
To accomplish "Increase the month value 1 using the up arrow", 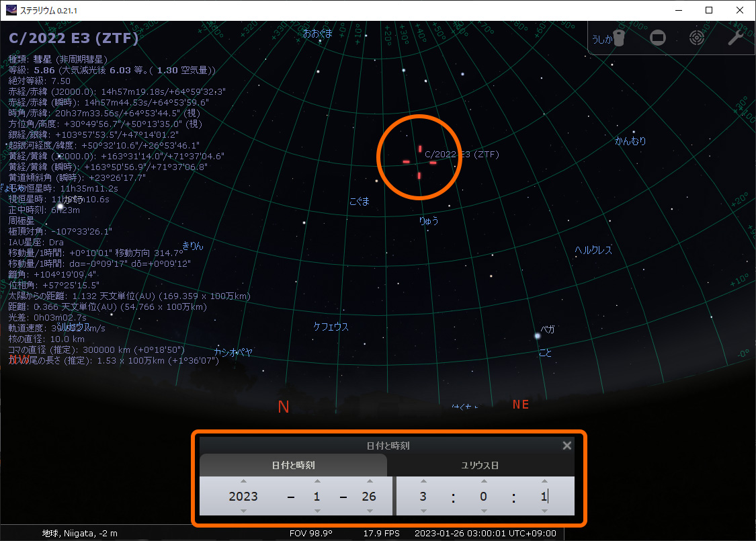I will click(x=317, y=481).
